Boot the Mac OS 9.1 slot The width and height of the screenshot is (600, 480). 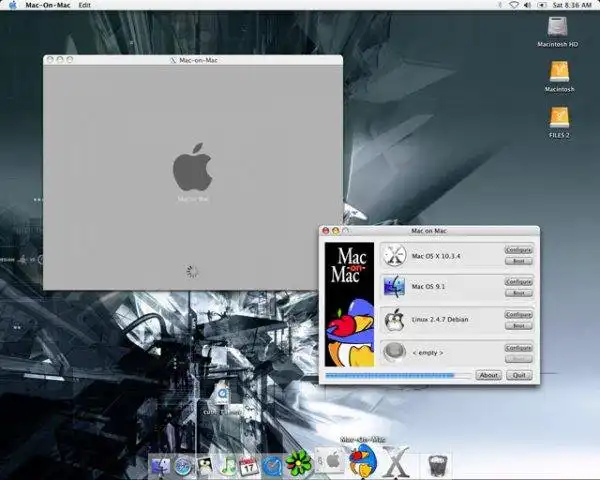(x=518, y=293)
